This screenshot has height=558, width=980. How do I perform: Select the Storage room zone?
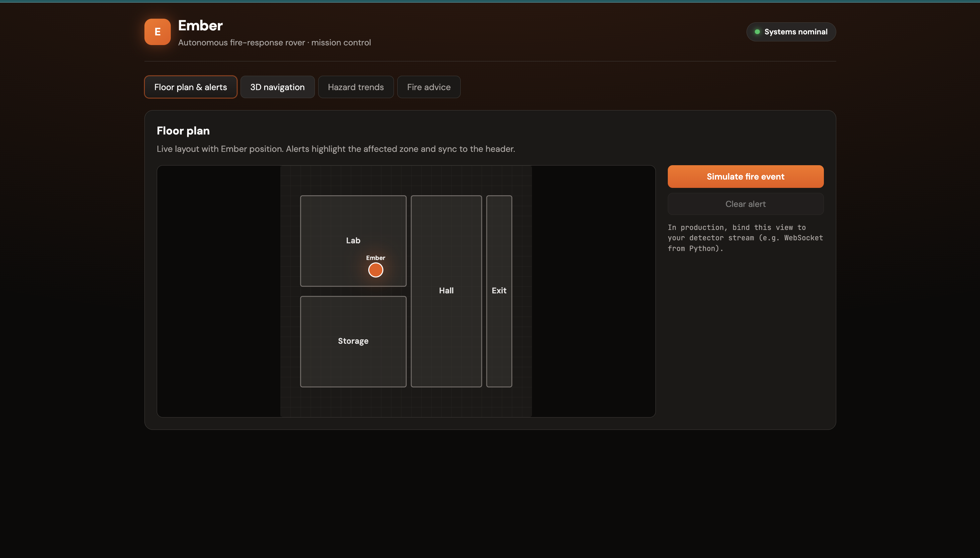point(353,341)
